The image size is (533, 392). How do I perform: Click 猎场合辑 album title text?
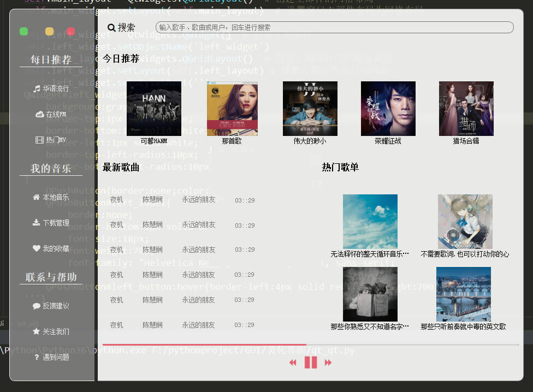click(466, 141)
